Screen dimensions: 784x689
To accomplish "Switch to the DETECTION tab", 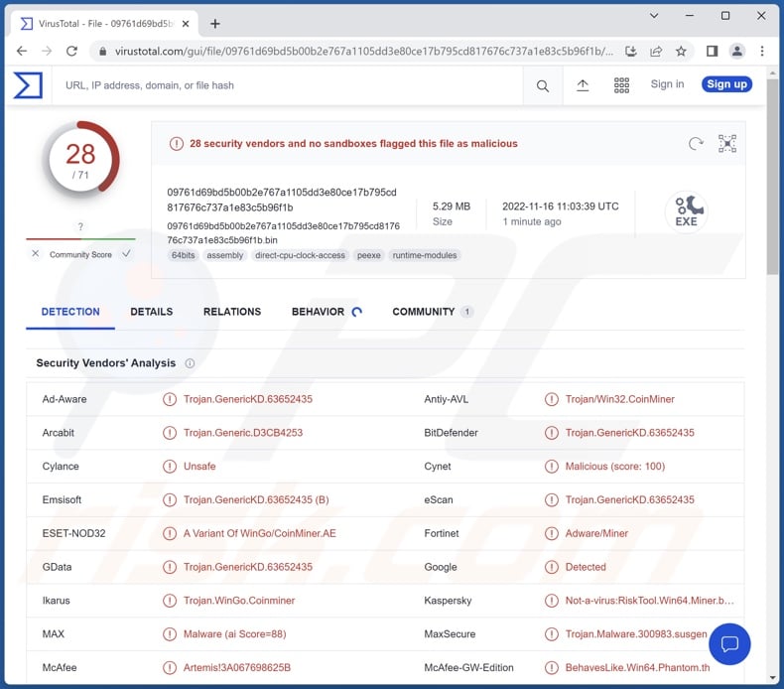I will [70, 312].
